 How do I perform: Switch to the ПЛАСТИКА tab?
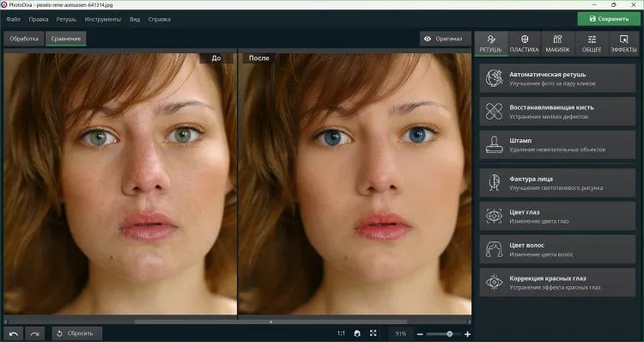(x=524, y=44)
